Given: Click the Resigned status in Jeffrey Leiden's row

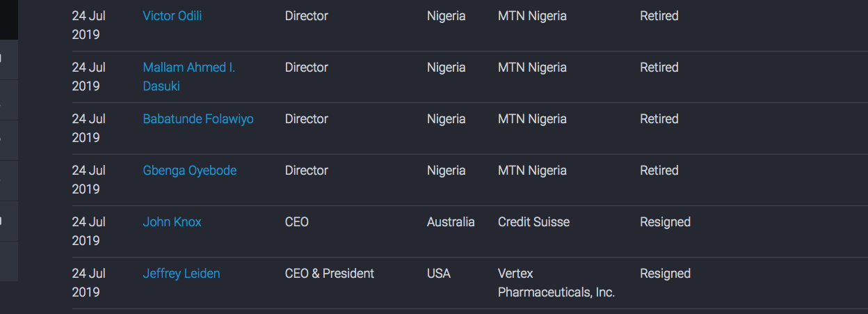Looking at the screenshot, I should [665, 274].
